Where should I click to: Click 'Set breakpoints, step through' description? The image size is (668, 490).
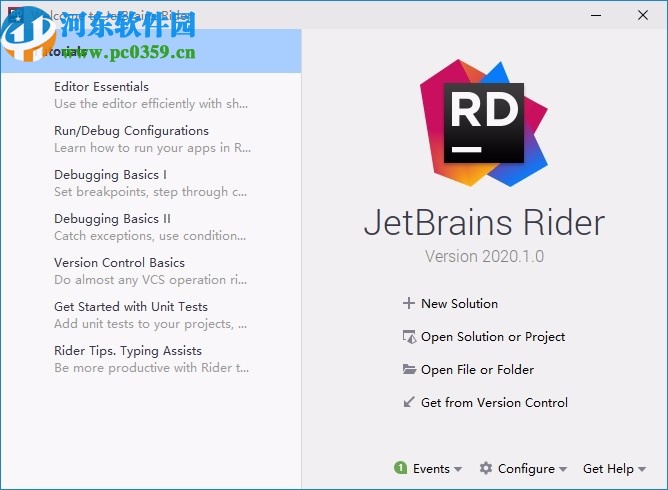tap(150, 192)
